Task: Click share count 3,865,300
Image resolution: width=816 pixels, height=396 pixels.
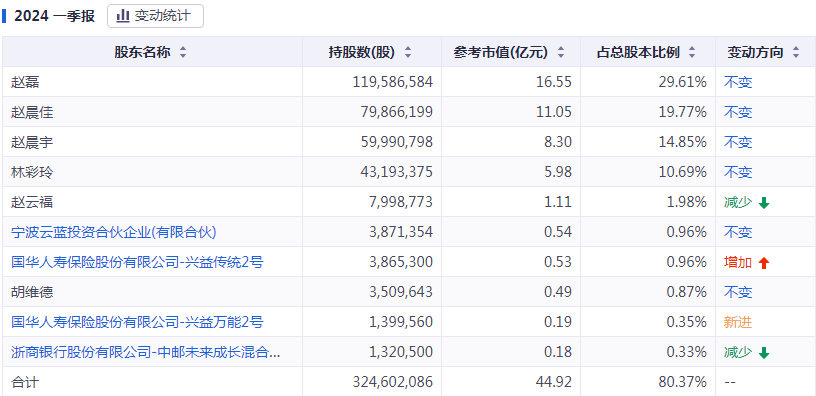Action: (x=401, y=262)
